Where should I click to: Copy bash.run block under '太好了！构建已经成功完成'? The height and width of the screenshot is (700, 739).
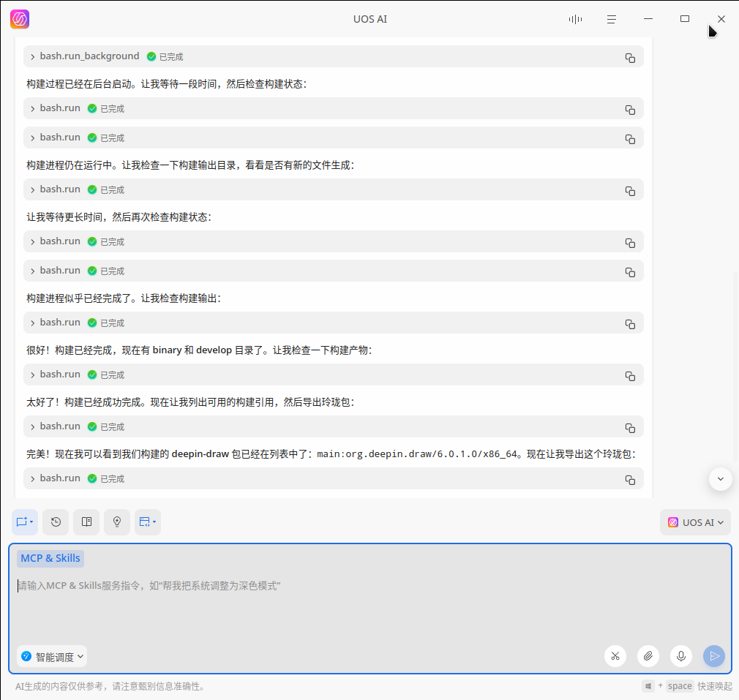coord(630,428)
